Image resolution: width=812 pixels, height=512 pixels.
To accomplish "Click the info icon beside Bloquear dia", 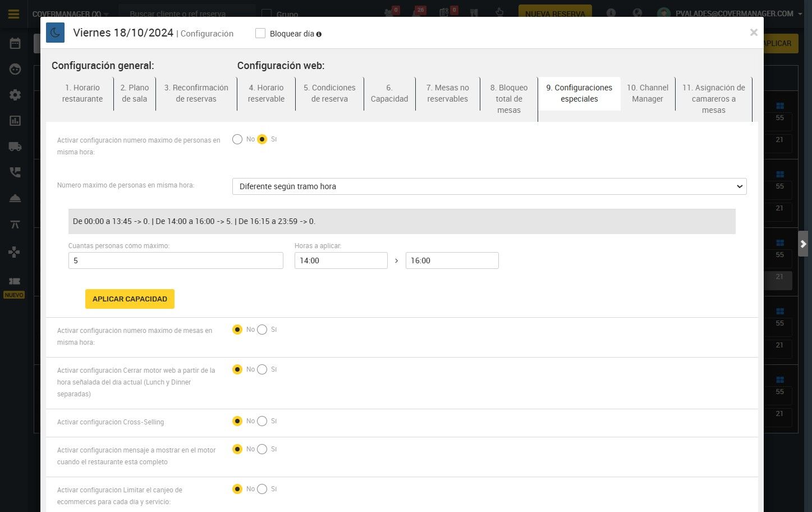I will pos(319,34).
